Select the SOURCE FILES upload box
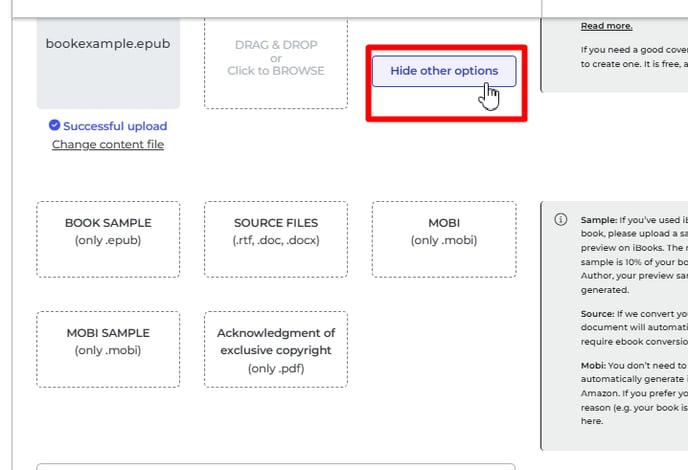The height and width of the screenshot is (470, 688). pos(276,240)
